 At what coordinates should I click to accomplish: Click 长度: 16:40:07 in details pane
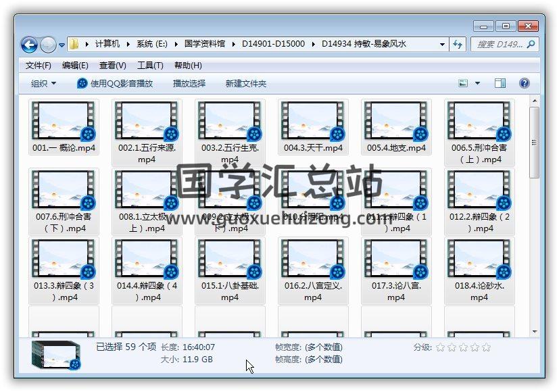pyautogui.click(x=188, y=347)
